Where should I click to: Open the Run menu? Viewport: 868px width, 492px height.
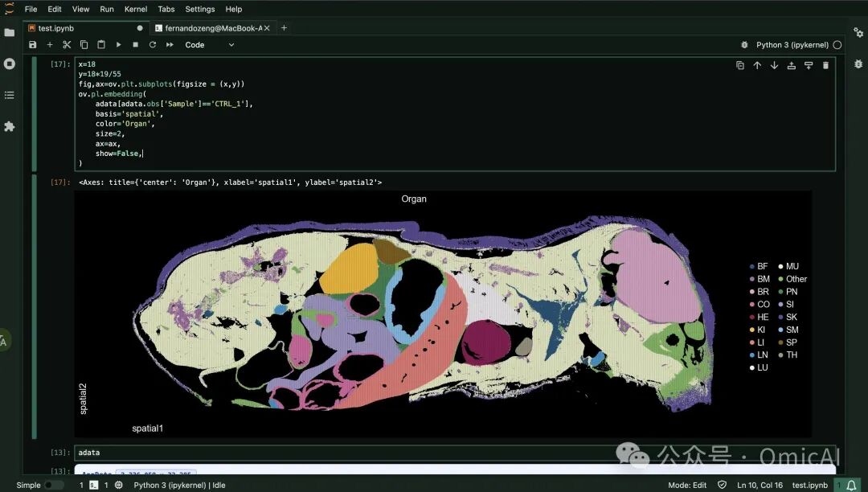[107, 9]
